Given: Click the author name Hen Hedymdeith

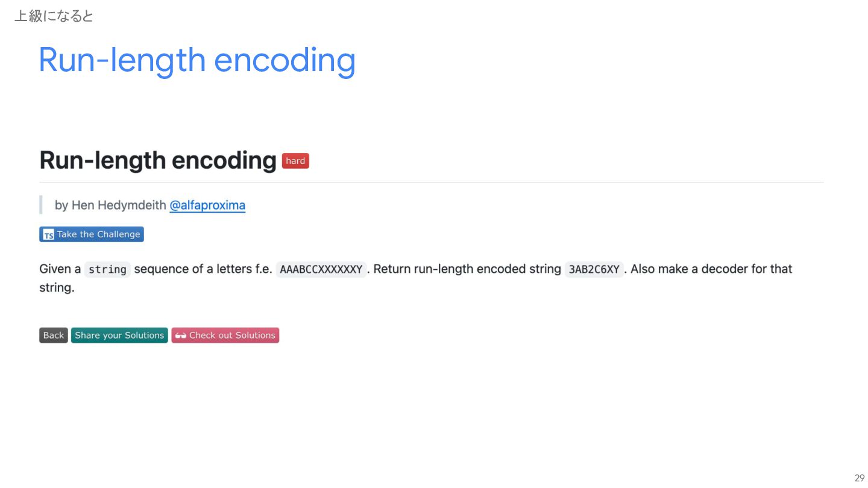Looking at the screenshot, I should (119, 205).
